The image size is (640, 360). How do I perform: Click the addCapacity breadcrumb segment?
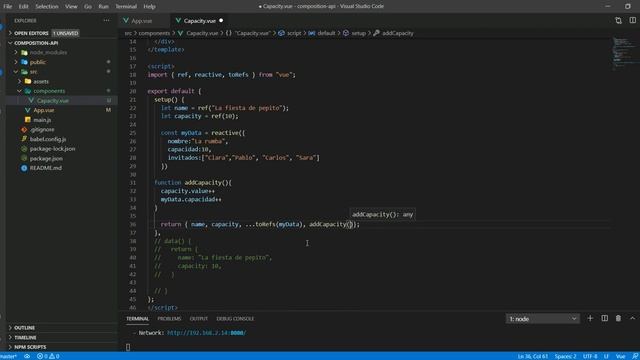[x=398, y=33]
